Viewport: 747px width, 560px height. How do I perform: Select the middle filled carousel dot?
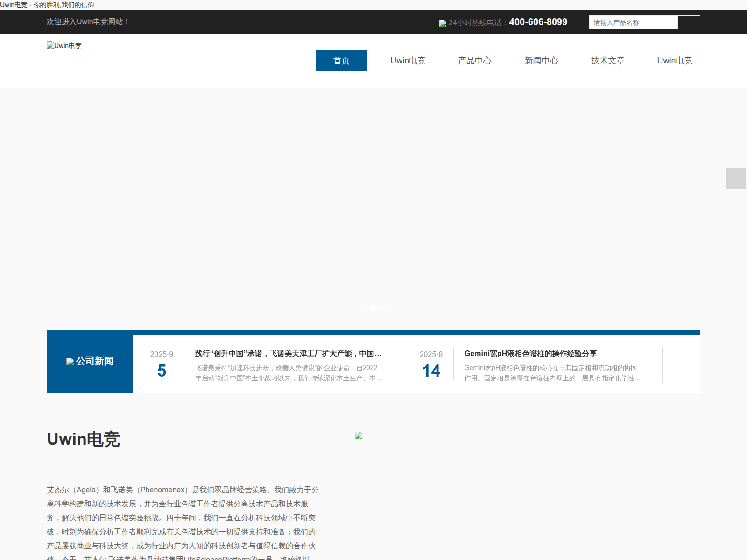point(373,308)
